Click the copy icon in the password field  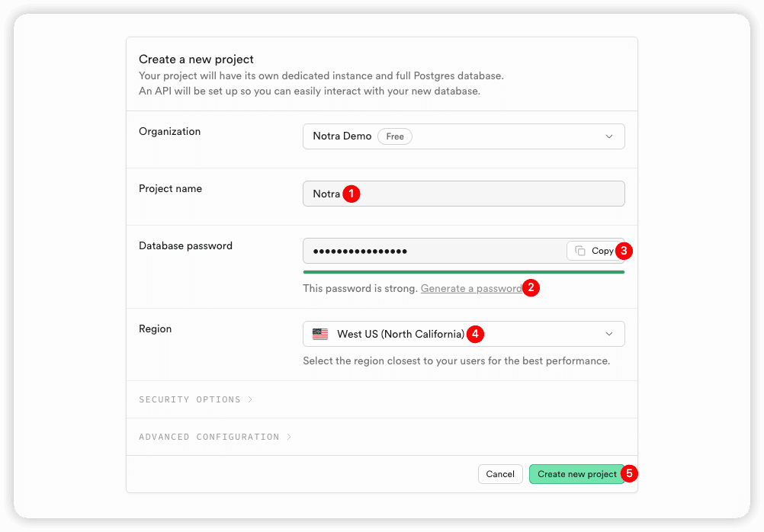580,251
